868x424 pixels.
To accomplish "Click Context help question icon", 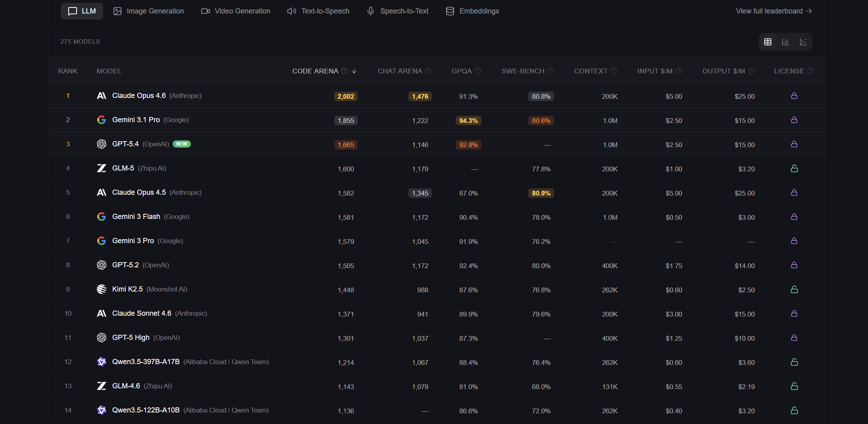I will (614, 71).
